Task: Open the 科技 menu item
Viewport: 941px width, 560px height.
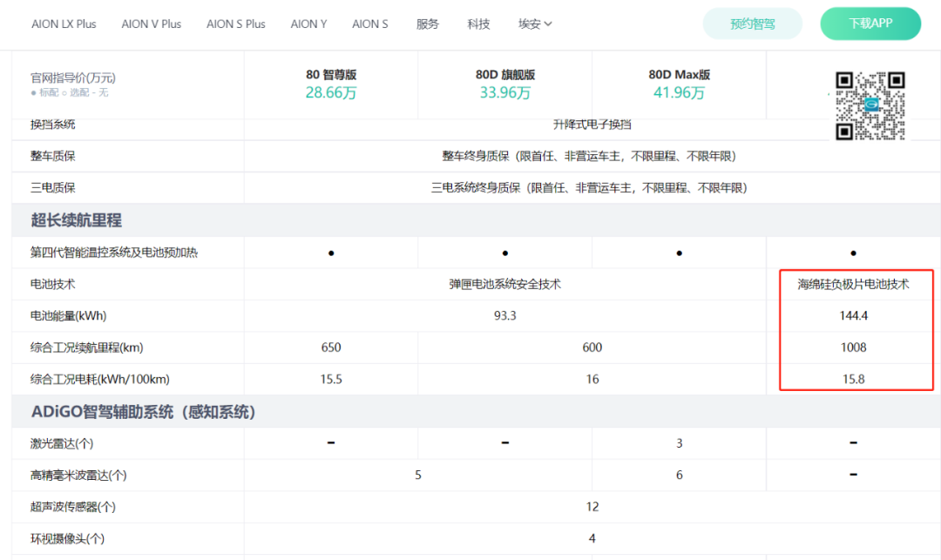Action: (478, 24)
